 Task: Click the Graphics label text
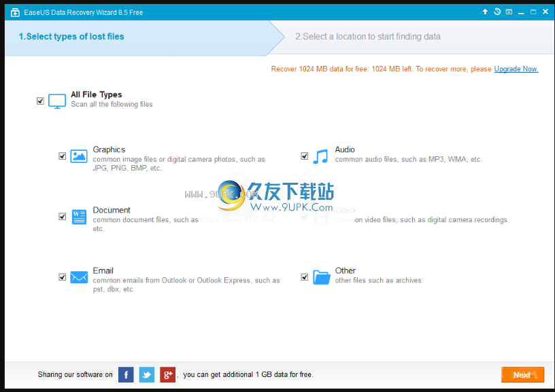click(x=109, y=149)
